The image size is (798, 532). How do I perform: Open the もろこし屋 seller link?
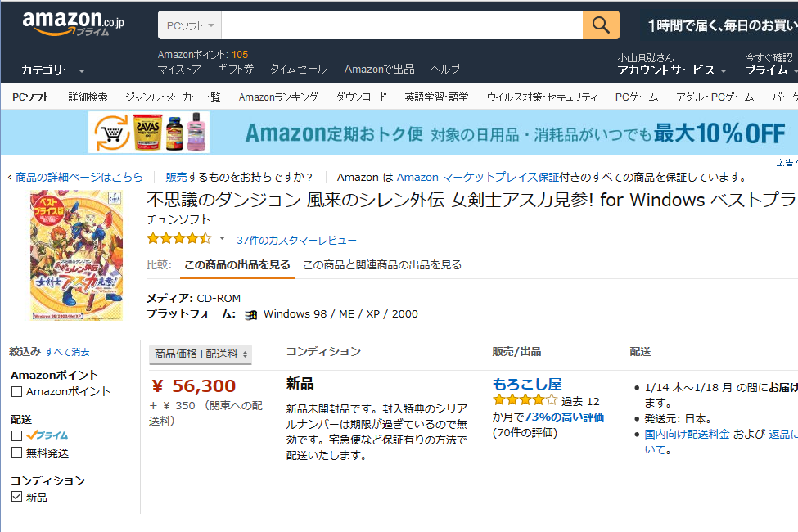(x=527, y=384)
